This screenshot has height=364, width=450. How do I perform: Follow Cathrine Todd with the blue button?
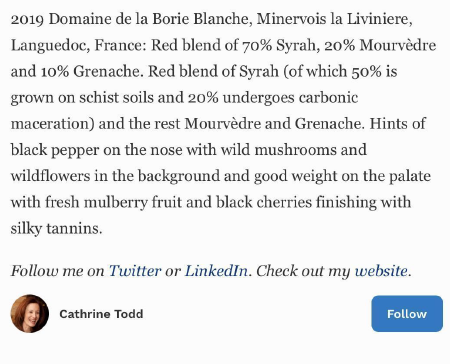coord(407,314)
